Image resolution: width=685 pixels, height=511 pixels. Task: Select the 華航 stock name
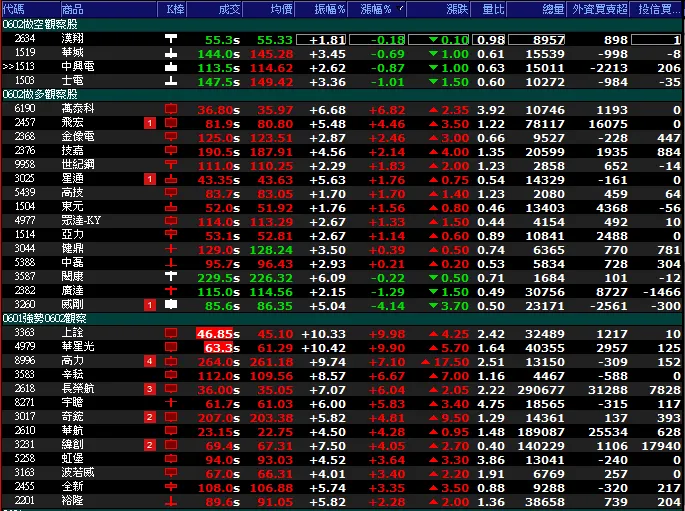point(73,431)
